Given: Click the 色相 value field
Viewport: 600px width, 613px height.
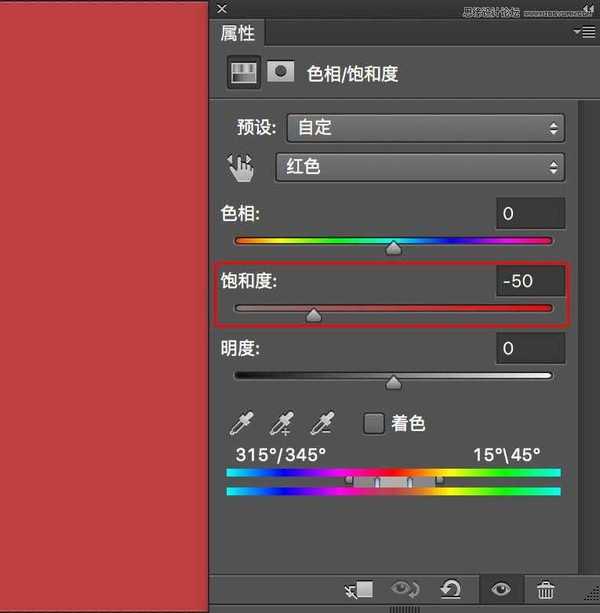Looking at the screenshot, I should [x=530, y=213].
